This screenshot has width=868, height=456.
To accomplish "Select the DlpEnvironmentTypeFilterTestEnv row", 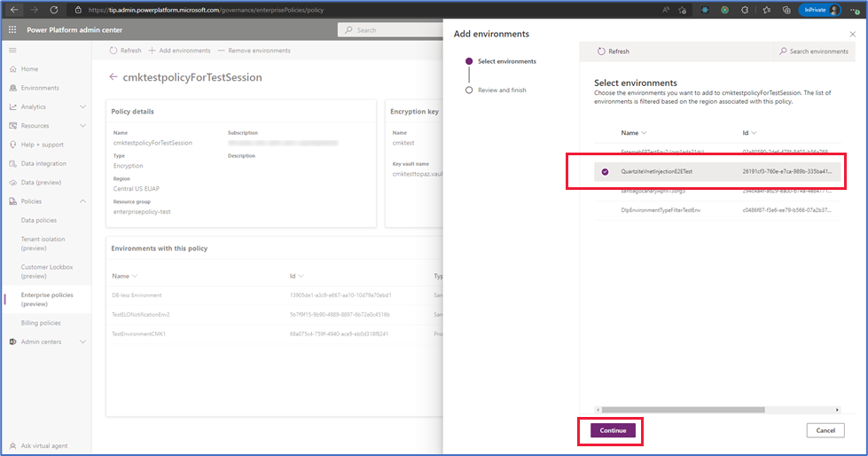I will click(717, 210).
